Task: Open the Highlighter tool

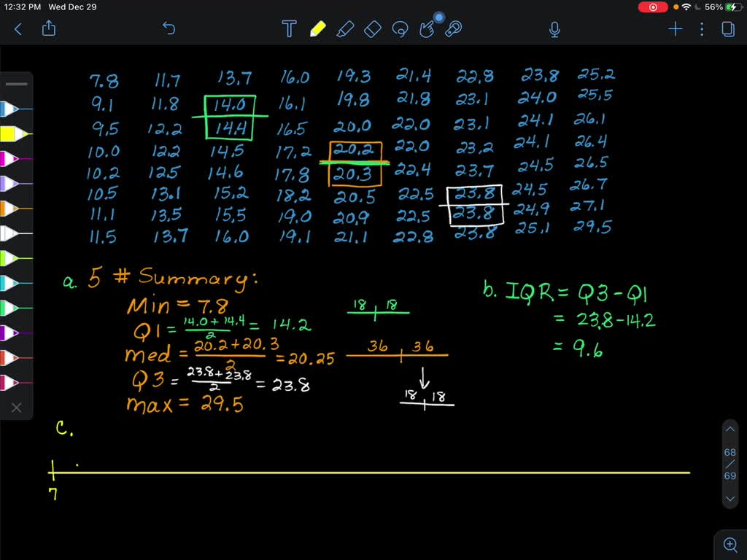Action: pos(346,29)
